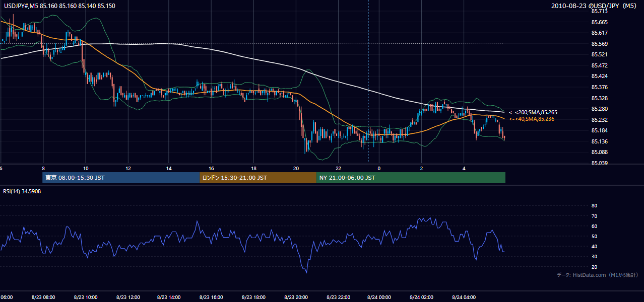Click price axis label 85.088
644x302 pixels.
pyautogui.click(x=599, y=153)
